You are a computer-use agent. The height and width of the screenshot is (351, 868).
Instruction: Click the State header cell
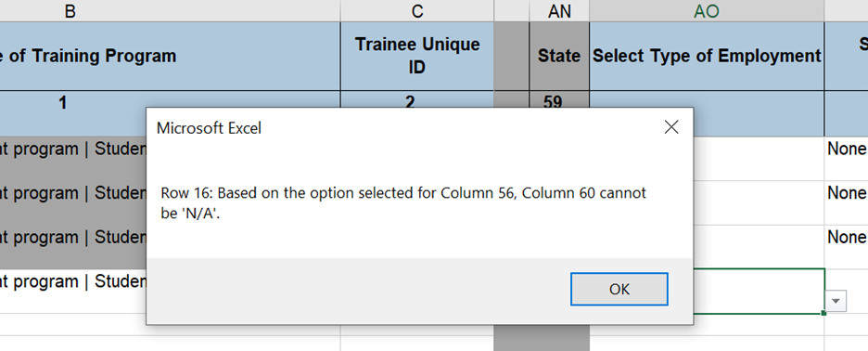(x=559, y=56)
